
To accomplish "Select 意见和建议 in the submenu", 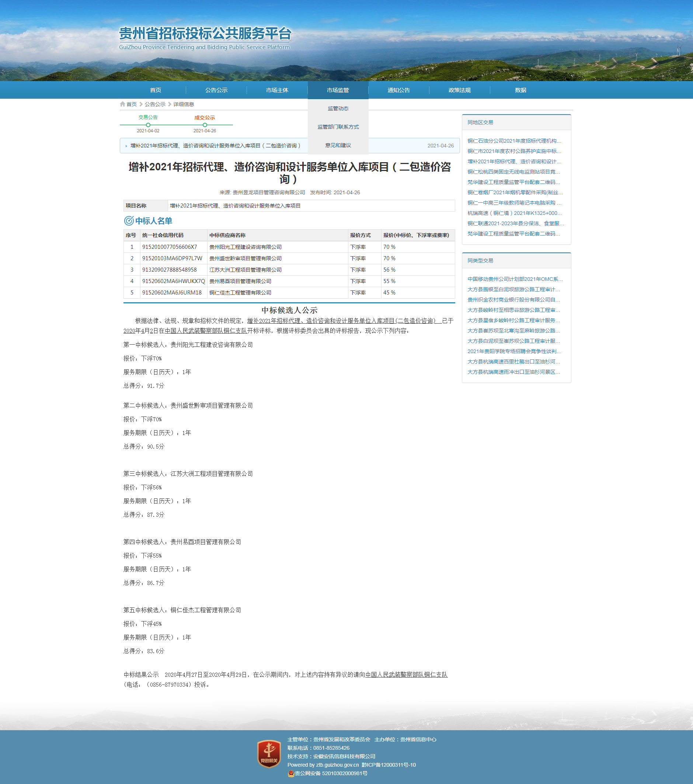I will point(338,145).
